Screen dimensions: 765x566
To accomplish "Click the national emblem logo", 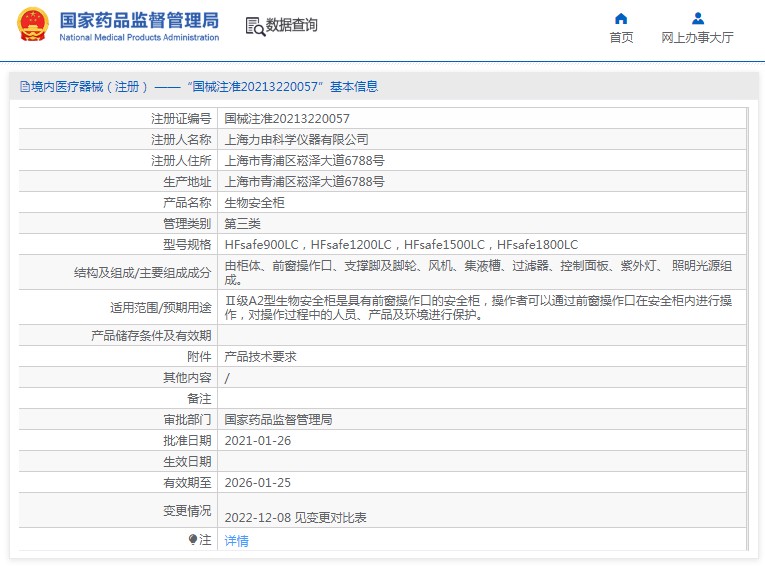I will pyautogui.click(x=33, y=24).
